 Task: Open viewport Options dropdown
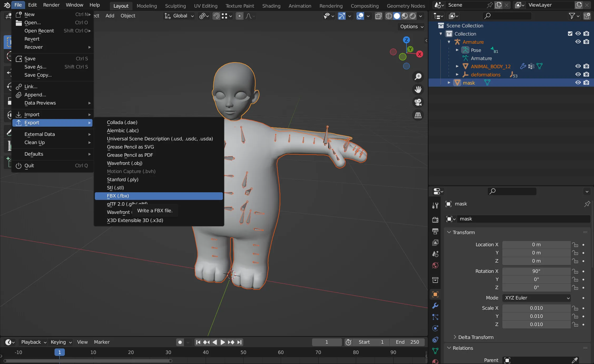[x=411, y=27]
